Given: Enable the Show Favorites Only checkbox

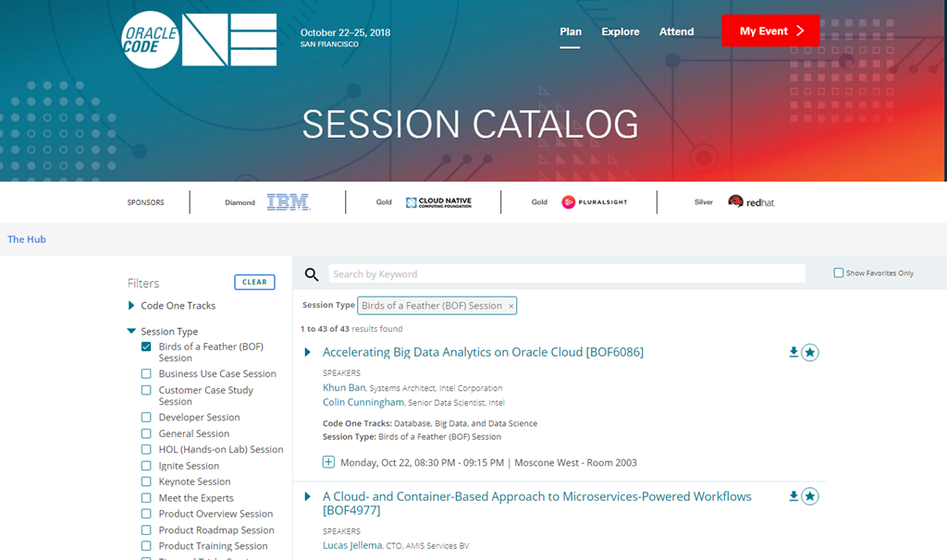Looking at the screenshot, I should pos(839,274).
